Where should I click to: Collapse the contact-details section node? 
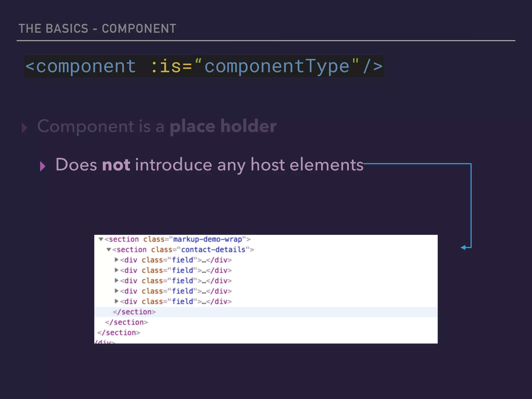(109, 250)
